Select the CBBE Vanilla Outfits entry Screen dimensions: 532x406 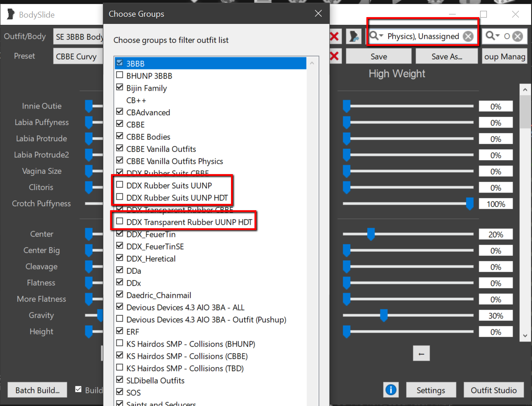(x=210, y=149)
